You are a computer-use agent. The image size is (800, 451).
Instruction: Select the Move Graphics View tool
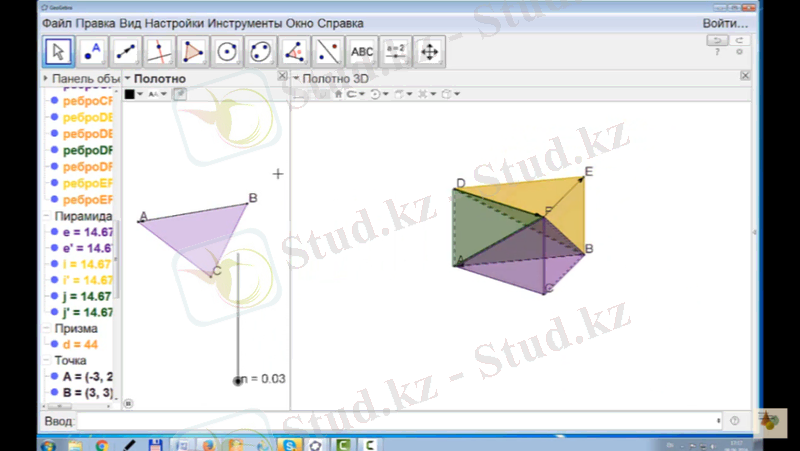430,51
